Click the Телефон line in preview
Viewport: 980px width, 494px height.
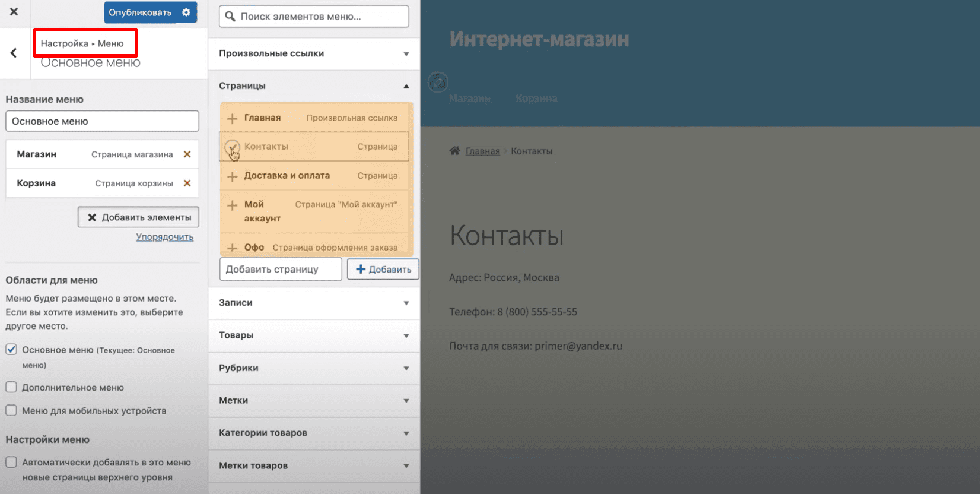(x=513, y=312)
